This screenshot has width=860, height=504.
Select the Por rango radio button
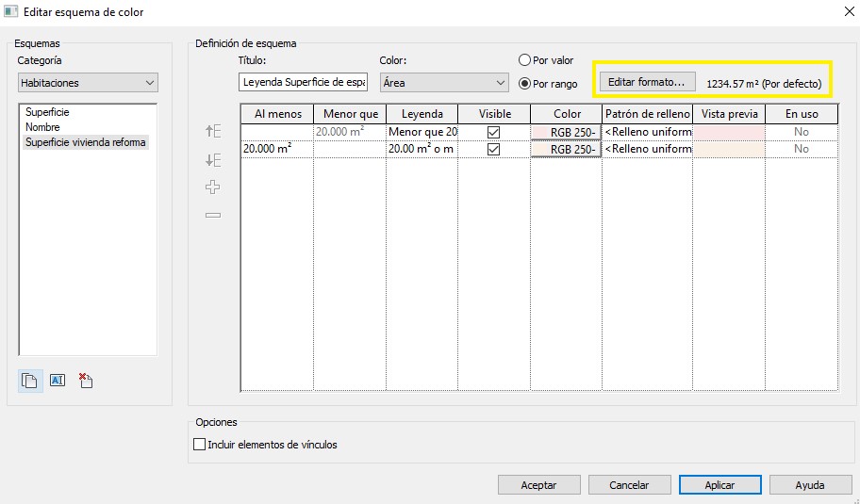pyautogui.click(x=525, y=84)
